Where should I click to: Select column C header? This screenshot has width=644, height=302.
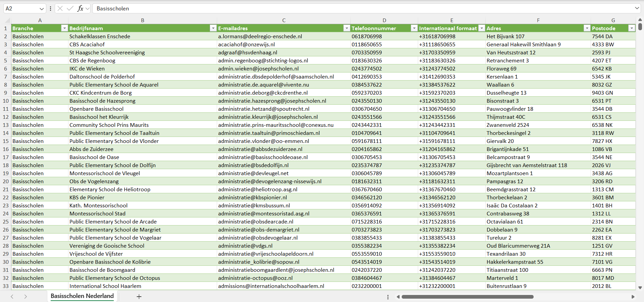point(284,20)
